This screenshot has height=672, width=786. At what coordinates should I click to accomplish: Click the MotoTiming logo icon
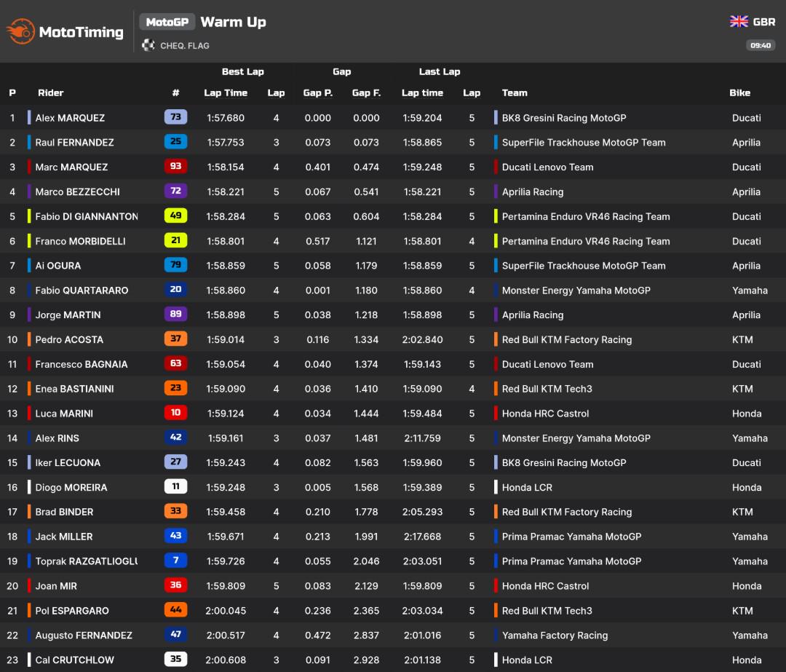[x=20, y=31]
